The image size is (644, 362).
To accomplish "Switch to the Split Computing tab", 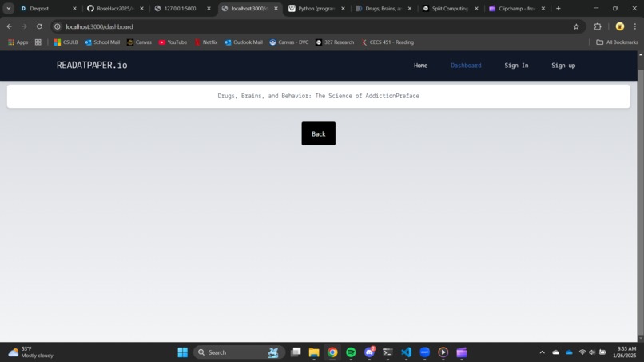I will point(450,8).
